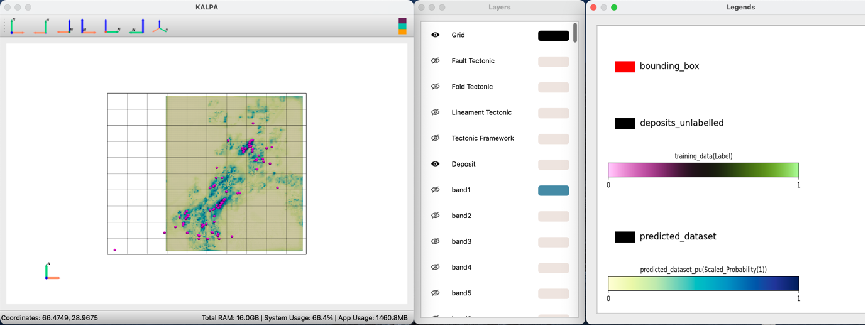Open the color swatch for band3
Screen dimensions: 868x328
coord(554,242)
